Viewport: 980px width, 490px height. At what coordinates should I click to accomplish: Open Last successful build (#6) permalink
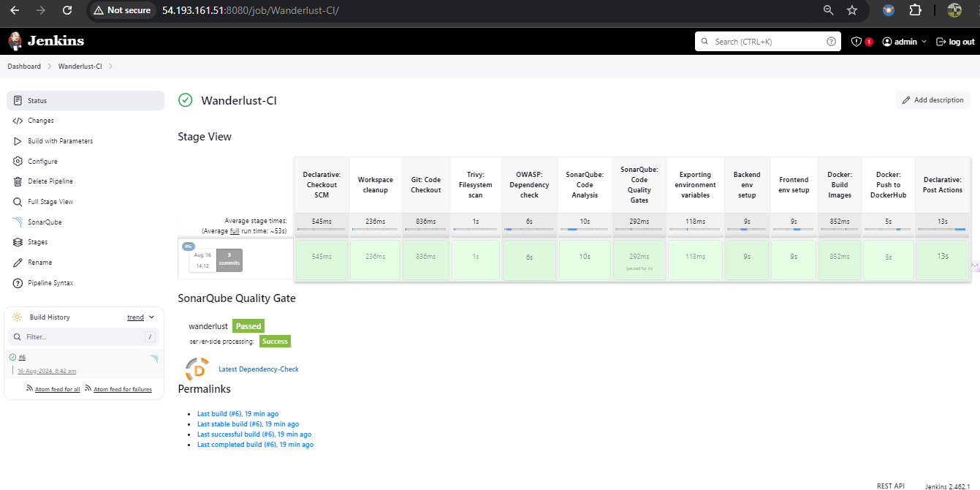[254, 434]
